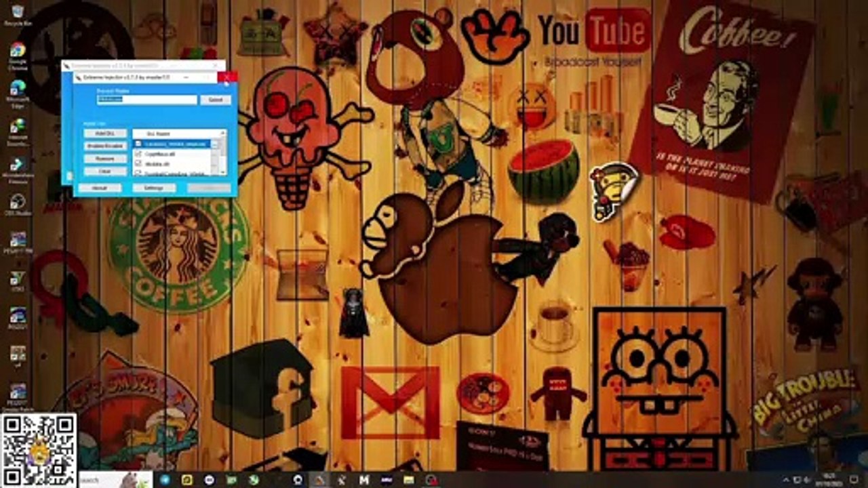Click the Remove button in Extreme Injector
Screen dimensions: 868x488
[x=105, y=159]
